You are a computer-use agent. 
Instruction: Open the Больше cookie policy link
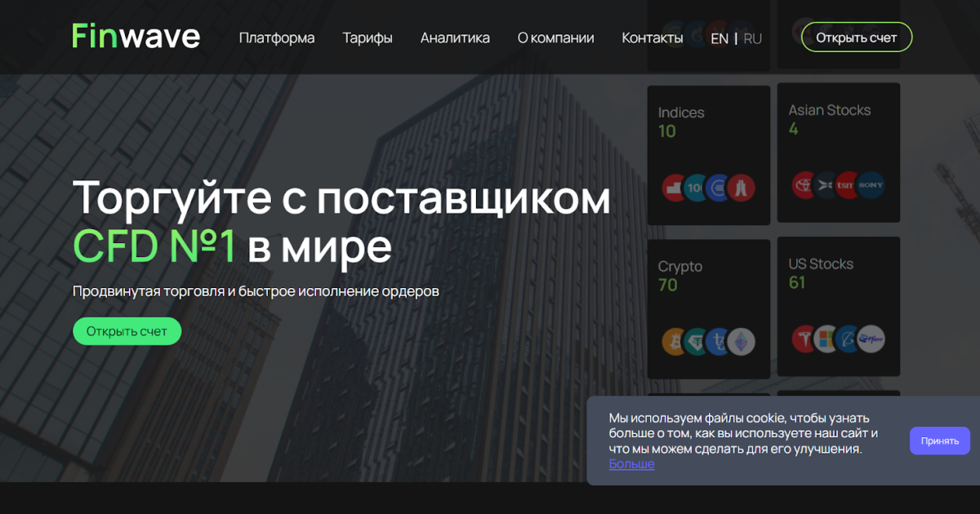point(631,463)
